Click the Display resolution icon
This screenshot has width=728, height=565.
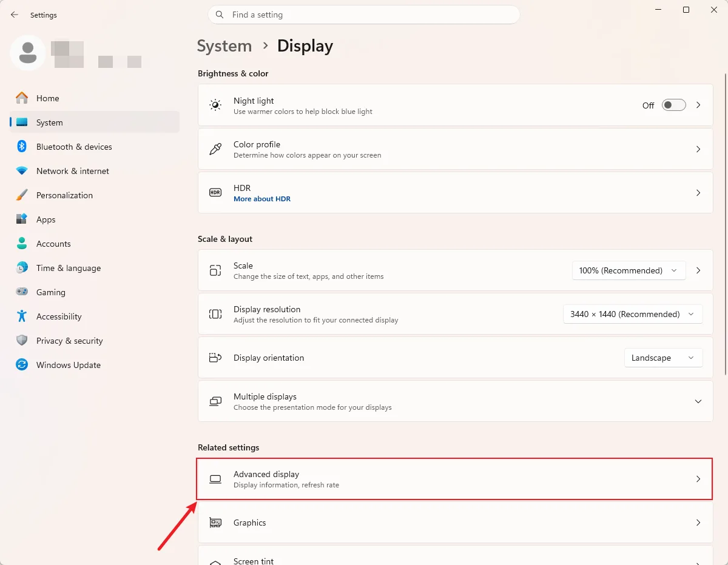215,314
